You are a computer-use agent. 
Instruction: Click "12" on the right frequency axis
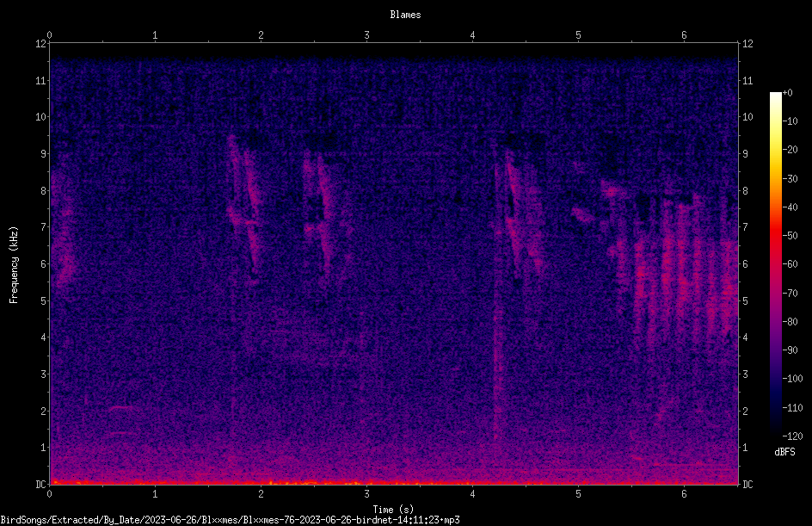click(747, 44)
